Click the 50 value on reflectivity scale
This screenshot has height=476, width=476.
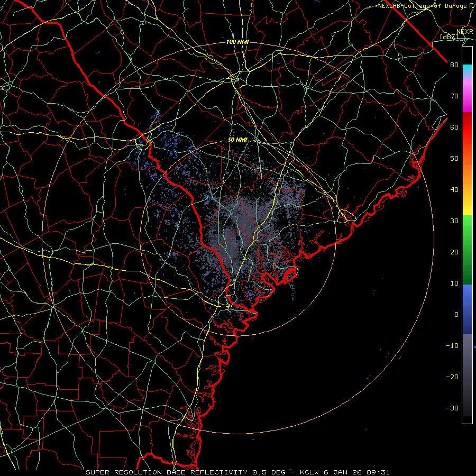pyautogui.click(x=454, y=159)
